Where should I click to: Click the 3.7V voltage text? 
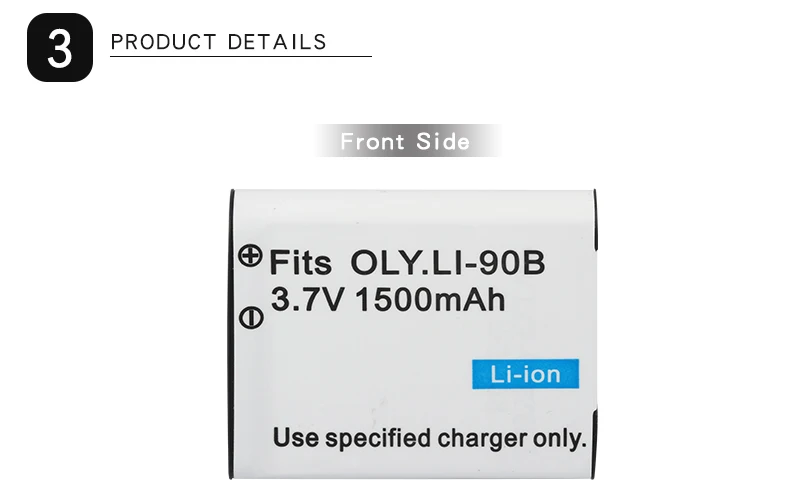click(x=307, y=299)
